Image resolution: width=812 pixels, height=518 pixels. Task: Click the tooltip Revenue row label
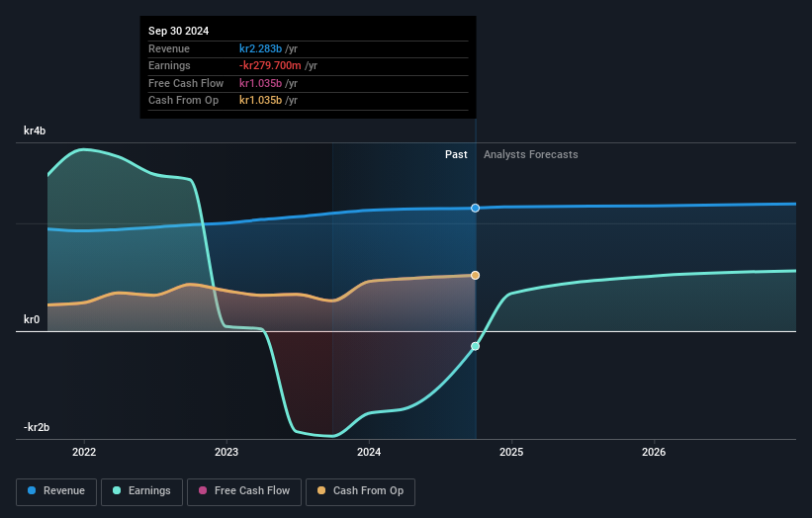pos(169,48)
